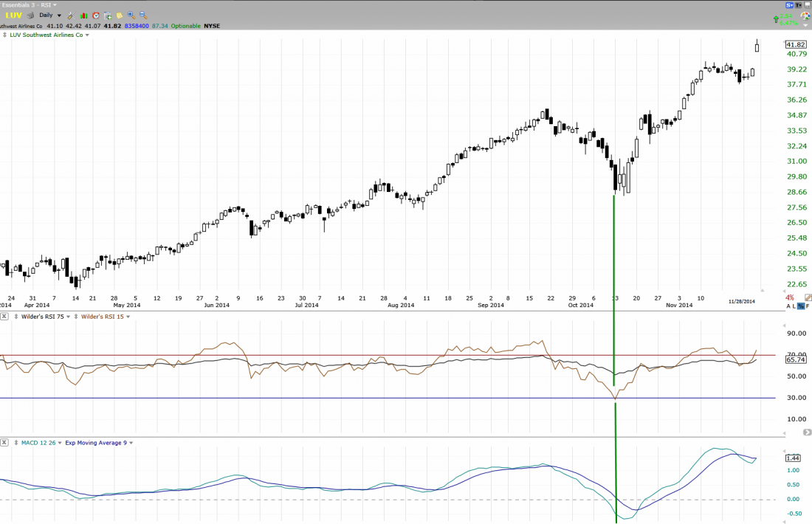This screenshot has width=812, height=524.
Task: Open the alarm clock alert icon
Action: click(x=96, y=15)
